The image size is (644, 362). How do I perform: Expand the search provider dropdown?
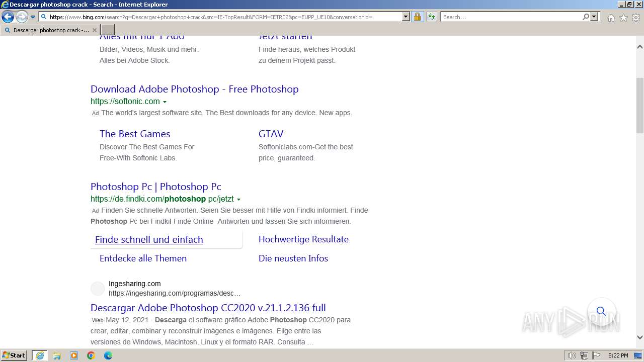594,17
